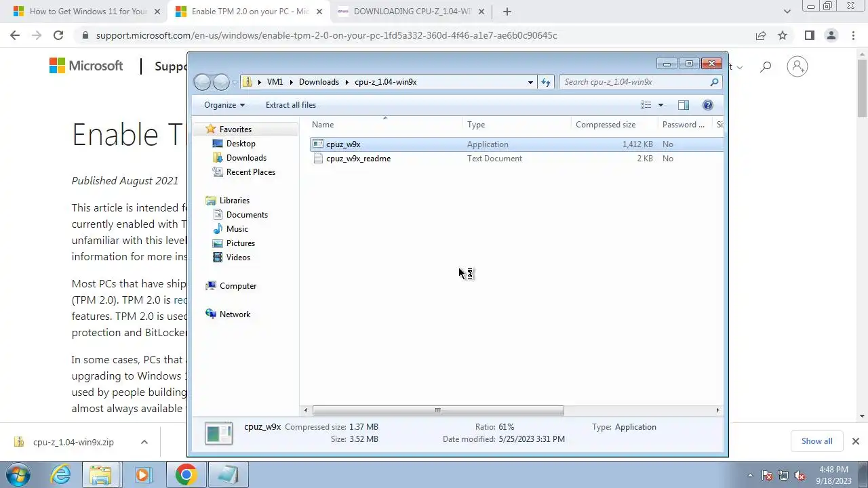Toggle the preview pane icon
The width and height of the screenshot is (868, 488).
684,105
